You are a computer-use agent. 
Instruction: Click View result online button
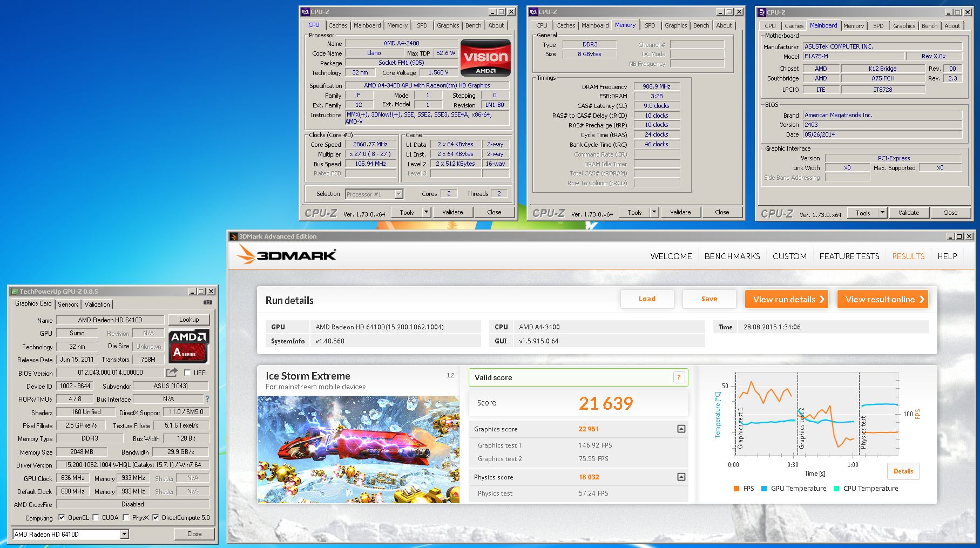click(x=883, y=300)
